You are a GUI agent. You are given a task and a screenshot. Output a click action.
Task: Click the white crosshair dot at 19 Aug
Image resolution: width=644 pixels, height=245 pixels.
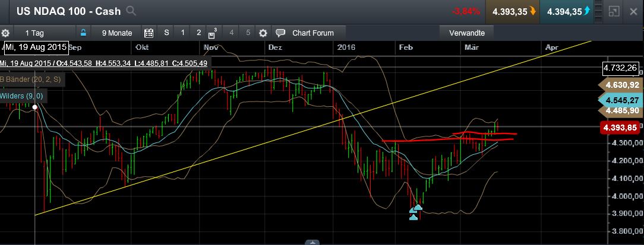click(x=35, y=107)
